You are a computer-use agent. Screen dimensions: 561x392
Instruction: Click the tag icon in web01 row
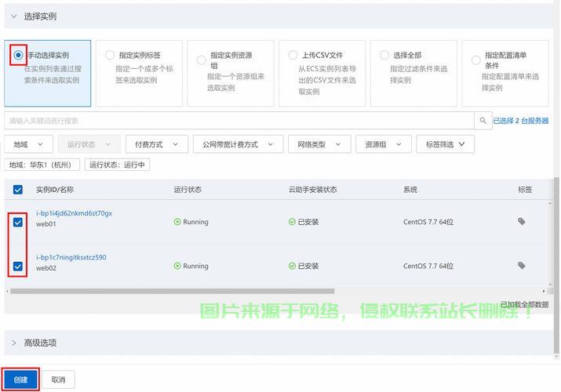pos(522,222)
